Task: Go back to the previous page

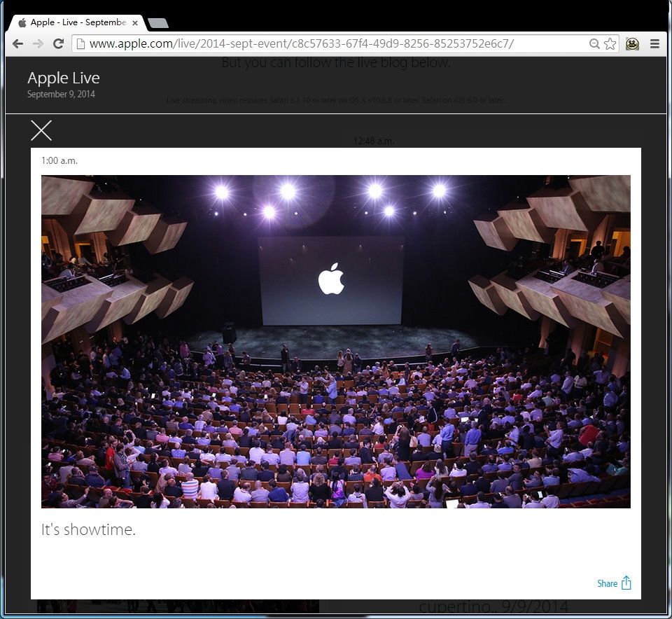Action: (17, 43)
